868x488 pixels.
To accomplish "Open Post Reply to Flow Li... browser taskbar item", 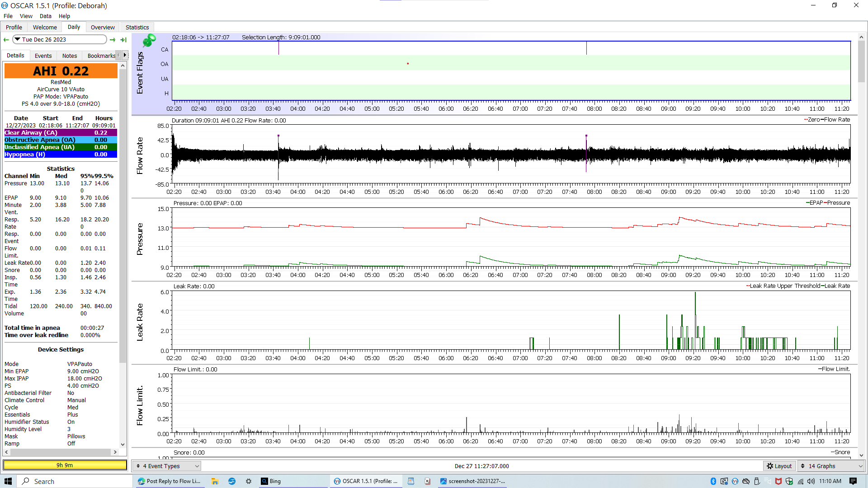I will (x=170, y=481).
